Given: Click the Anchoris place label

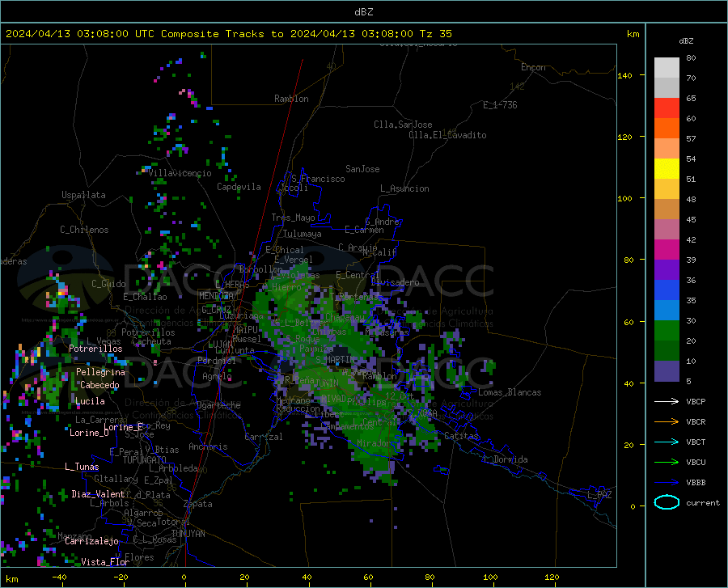Looking at the screenshot, I should [208, 446].
